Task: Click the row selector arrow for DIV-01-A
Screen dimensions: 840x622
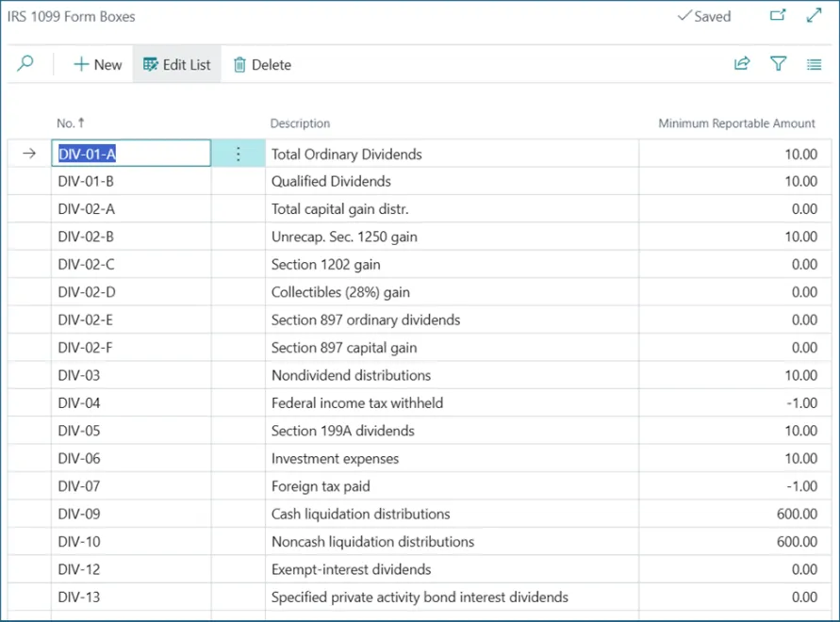Action: (29, 154)
